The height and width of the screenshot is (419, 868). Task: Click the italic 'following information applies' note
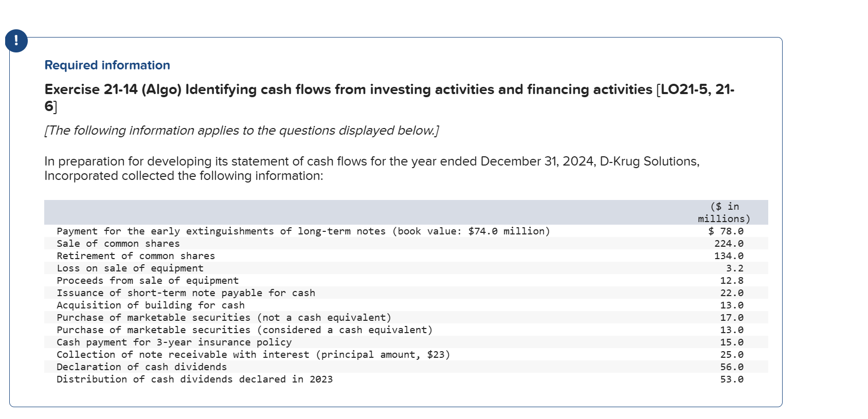pyautogui.click(x=241, y=131)
